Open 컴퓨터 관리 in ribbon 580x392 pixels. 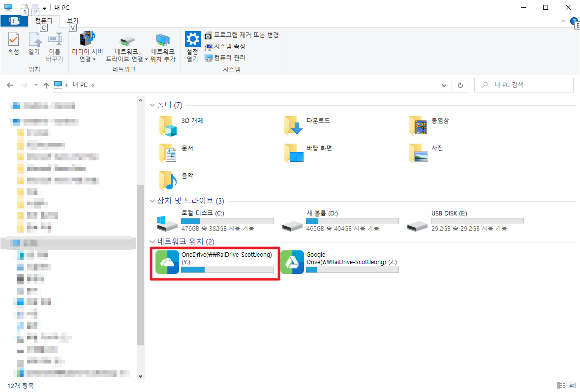click(x=225, y=58)
